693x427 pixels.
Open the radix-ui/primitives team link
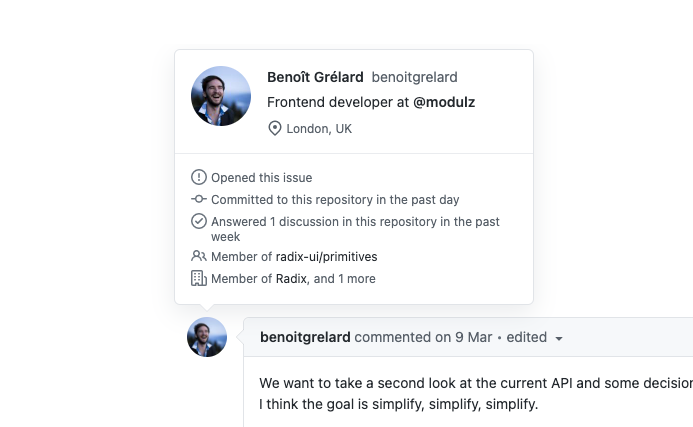pos(326,257)
